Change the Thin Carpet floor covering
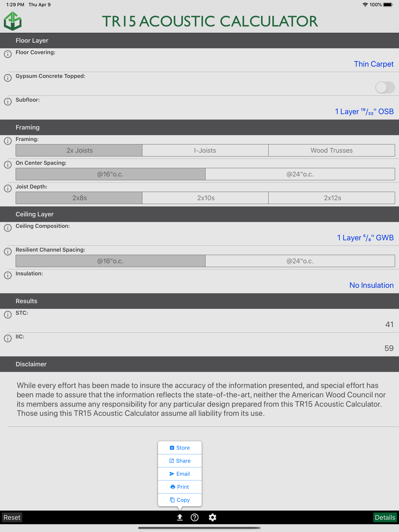The width and height of the screenshot is (399, 532). 373,64
